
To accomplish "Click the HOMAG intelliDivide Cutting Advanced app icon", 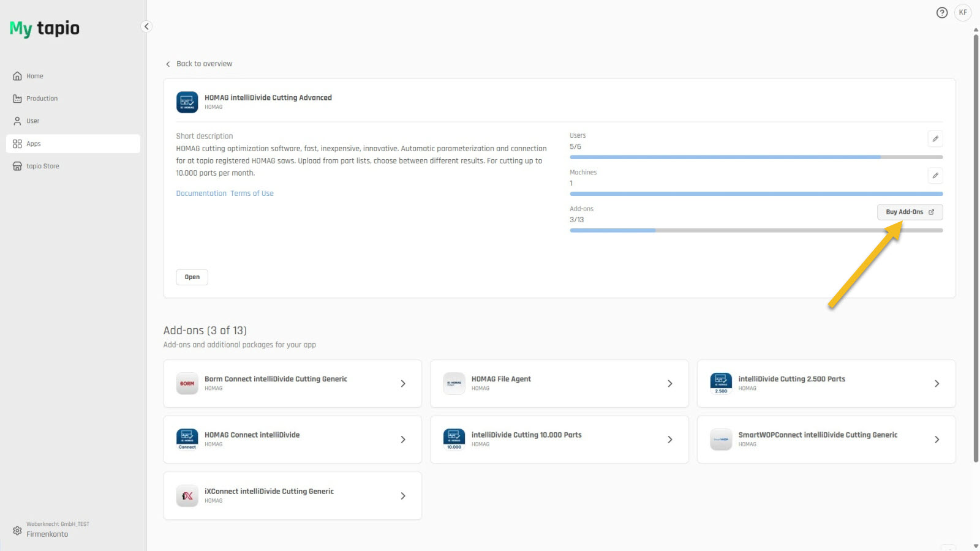I will tap(187, 102).
